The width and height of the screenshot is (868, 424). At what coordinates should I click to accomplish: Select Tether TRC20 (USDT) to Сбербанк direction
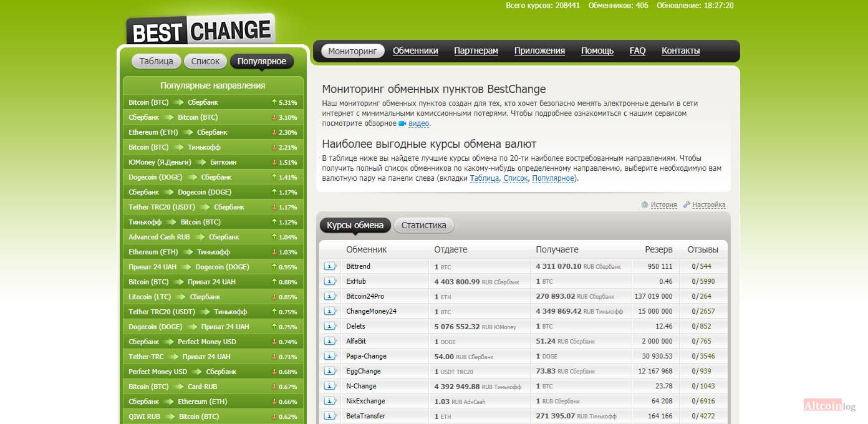point(213,206)
